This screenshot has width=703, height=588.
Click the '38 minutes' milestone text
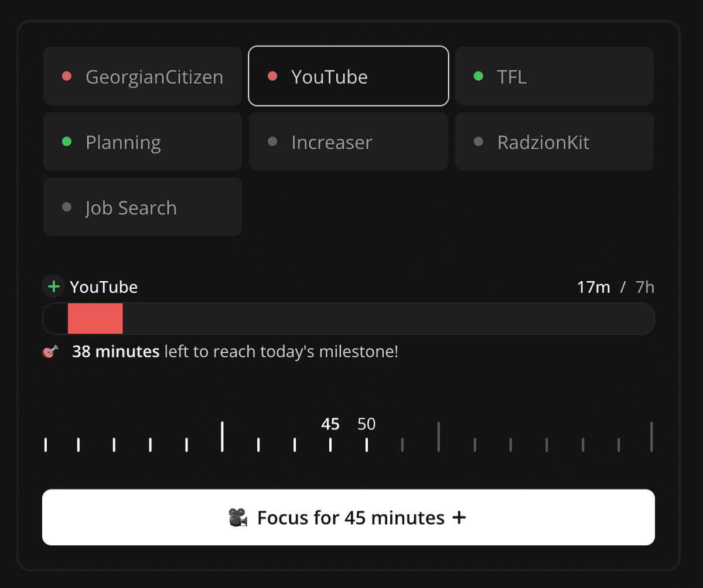115,351
